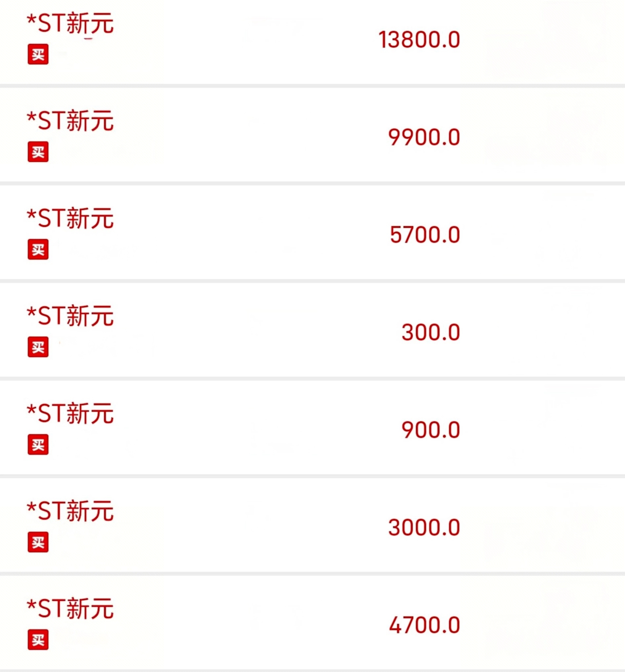This screenshot has height=672, width=625.
Task: Select the 300.0 quantity value
Action: coord(431,332)
